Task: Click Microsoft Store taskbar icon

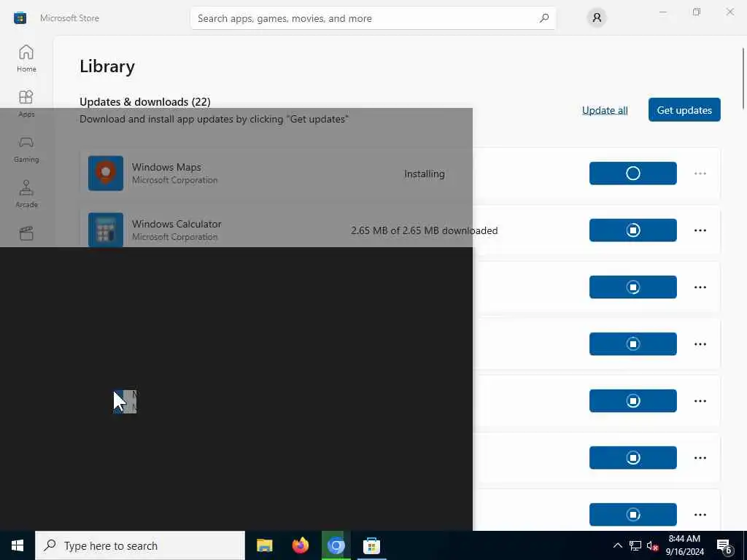Action: coord(371,545)
